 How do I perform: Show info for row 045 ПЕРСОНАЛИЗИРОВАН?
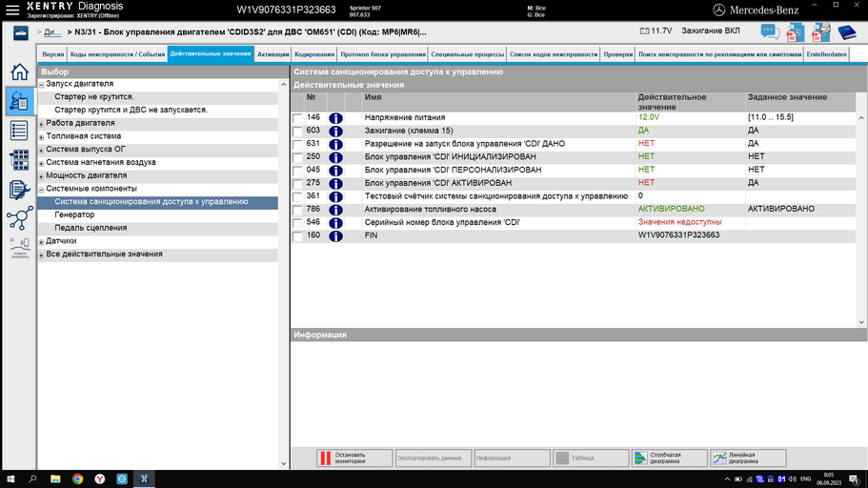pos(335,171)
